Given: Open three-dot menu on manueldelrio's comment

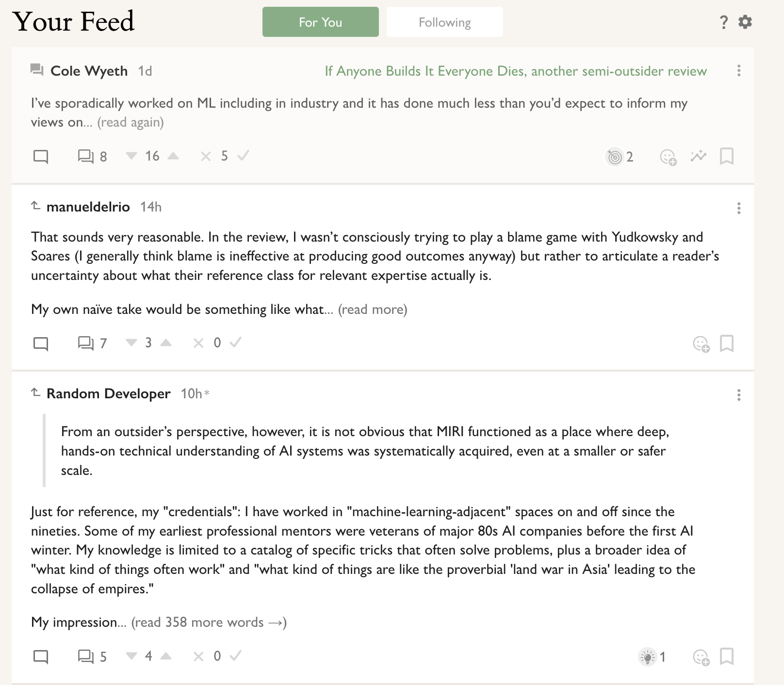Looking at the screenshot, I should (x=739, y=208).
